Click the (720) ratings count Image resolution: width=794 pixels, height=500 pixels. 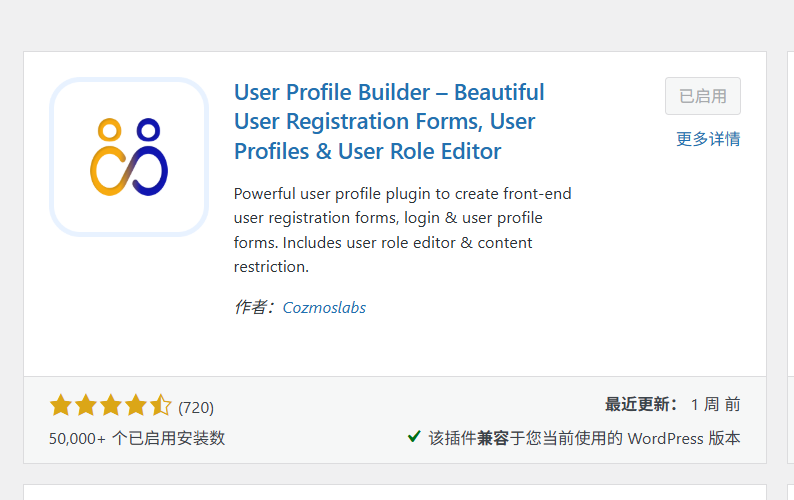196,407
